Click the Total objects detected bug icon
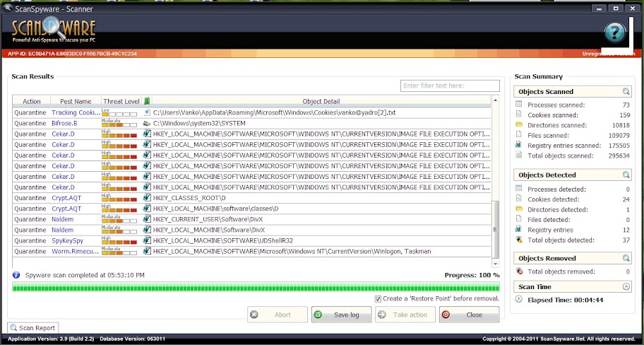644x345 pixels. pos(519,240)
